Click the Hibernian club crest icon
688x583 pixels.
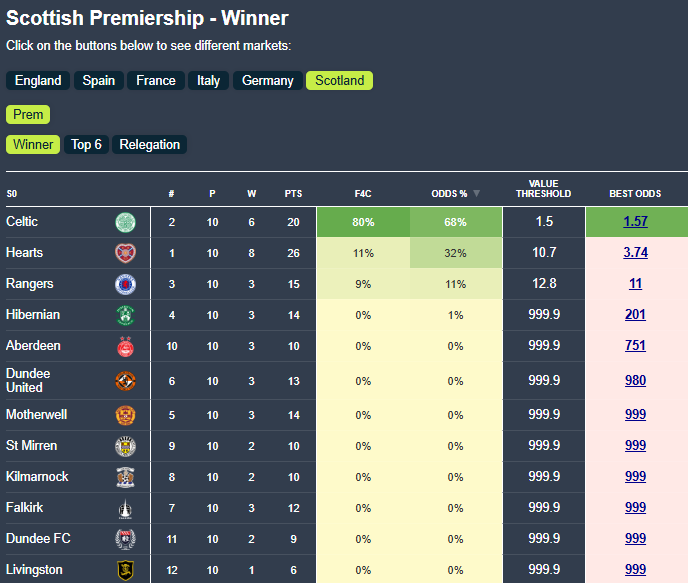click(125, 315)
